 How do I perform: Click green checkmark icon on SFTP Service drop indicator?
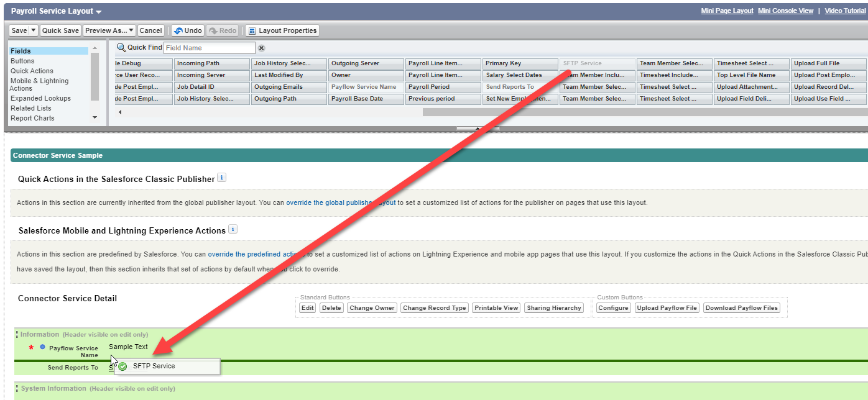coord(123,366)
